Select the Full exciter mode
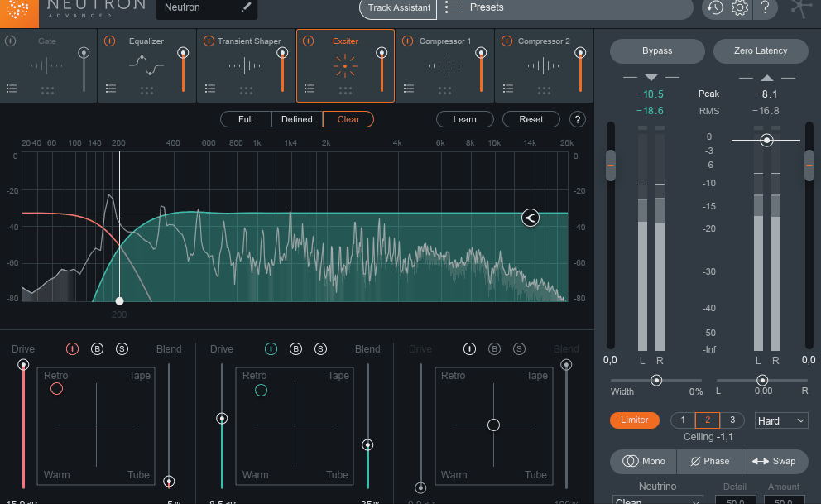The image size is (821, 504). click(246, 119)
